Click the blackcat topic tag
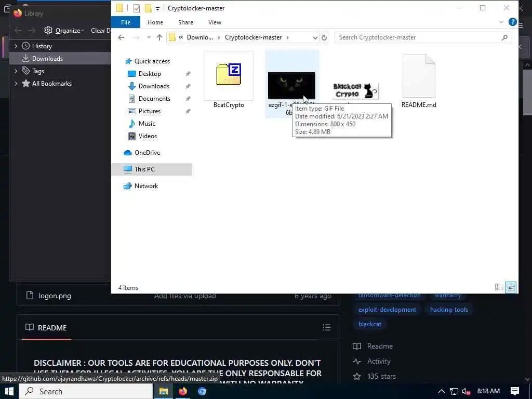Viewport: 532px width, 399px height. (x=369, y=324)
